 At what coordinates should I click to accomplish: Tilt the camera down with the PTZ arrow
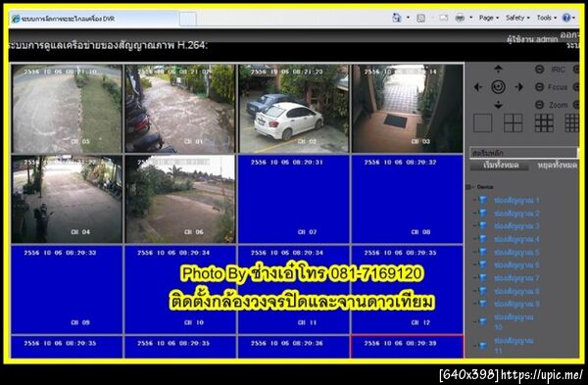(x=498, y=105)
